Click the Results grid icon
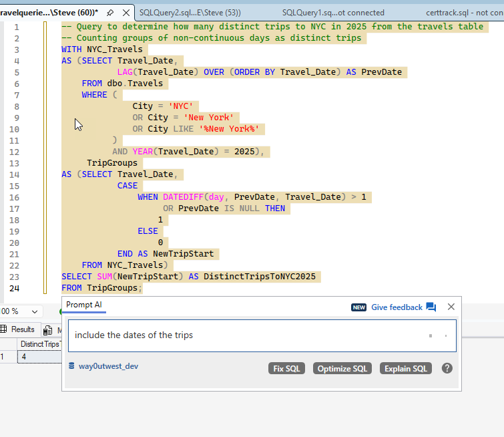This screenshot has width=504, height=437. 4,329
